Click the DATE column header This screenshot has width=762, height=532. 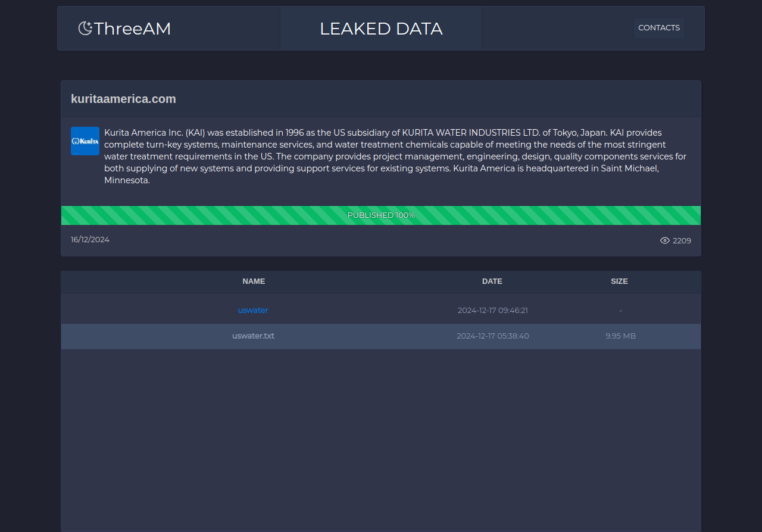click(x=492, y=281)
